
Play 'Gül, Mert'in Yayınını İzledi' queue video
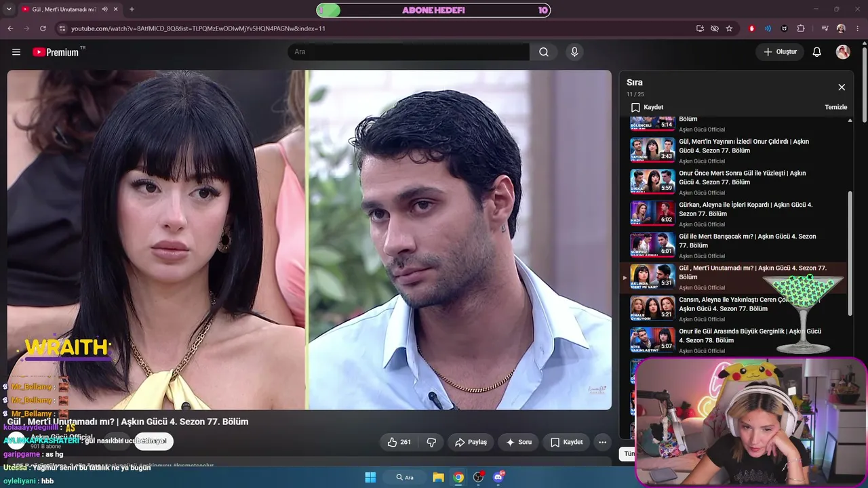[734, 150]
